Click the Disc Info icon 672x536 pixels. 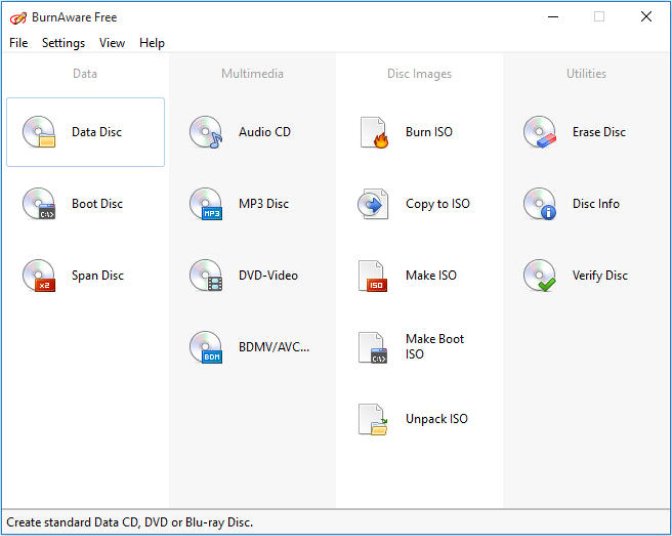point(540,204)
